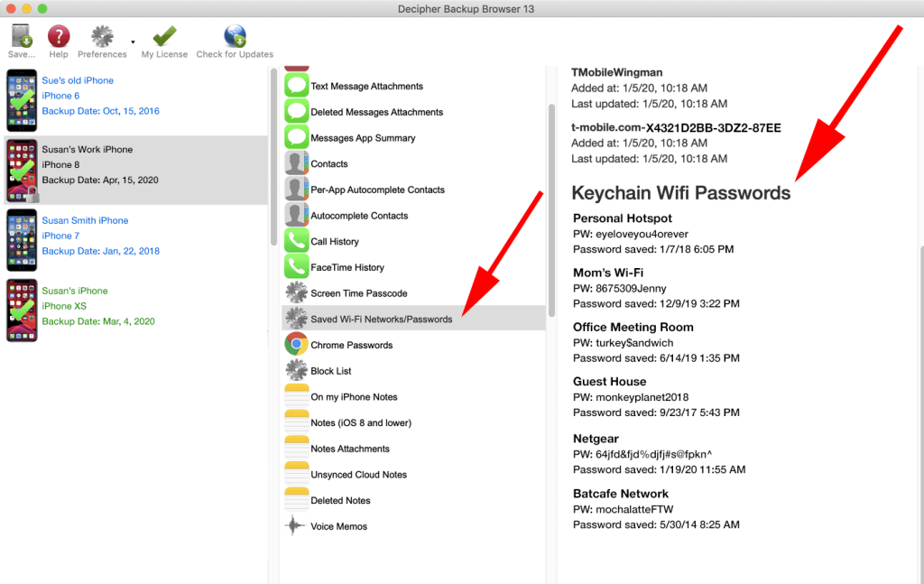Click the Office Meeting Room network name
924x584 pixels.
point(633,327)
